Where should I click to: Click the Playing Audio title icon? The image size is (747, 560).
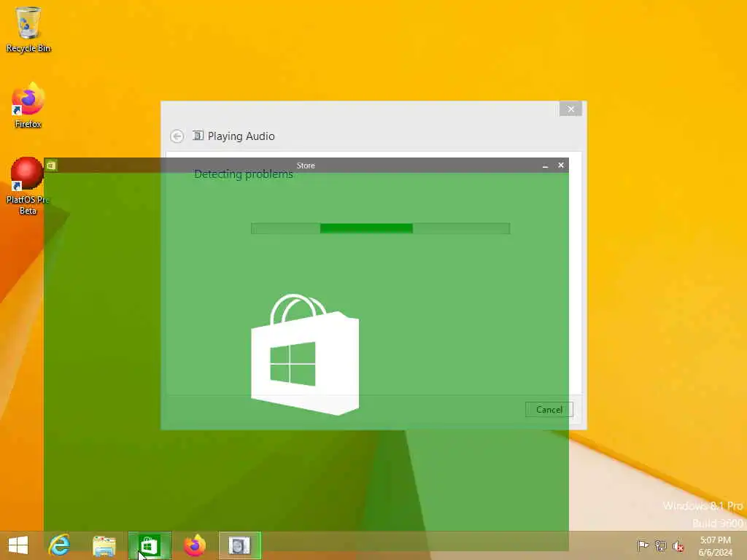tap(198, 136)
